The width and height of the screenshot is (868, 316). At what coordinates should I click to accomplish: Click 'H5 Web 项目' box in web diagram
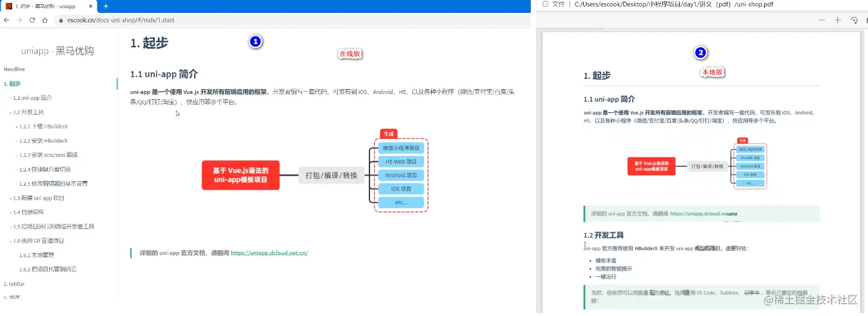[401, 162]
